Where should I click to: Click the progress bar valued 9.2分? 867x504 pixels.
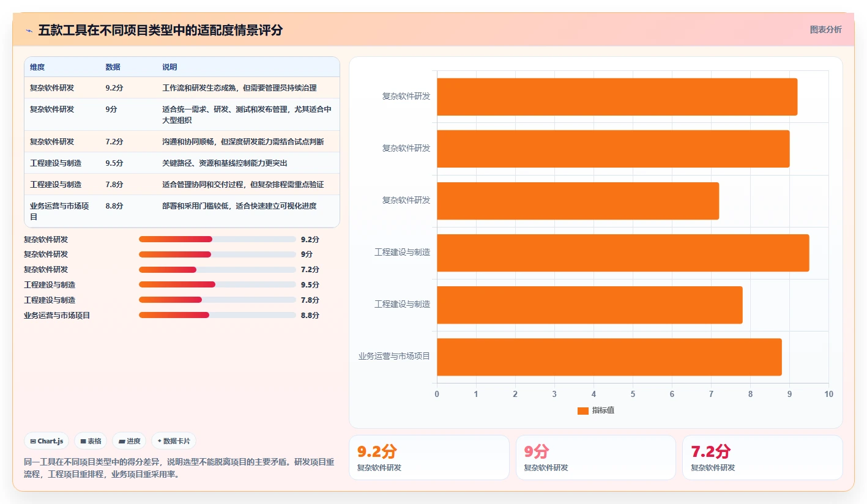tap(217, 239)
